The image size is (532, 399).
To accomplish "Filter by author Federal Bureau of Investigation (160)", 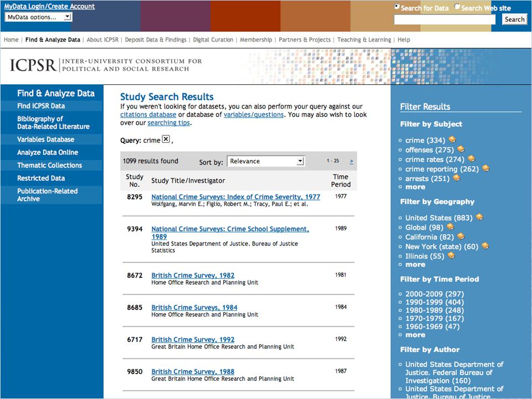I will [454, 372].
